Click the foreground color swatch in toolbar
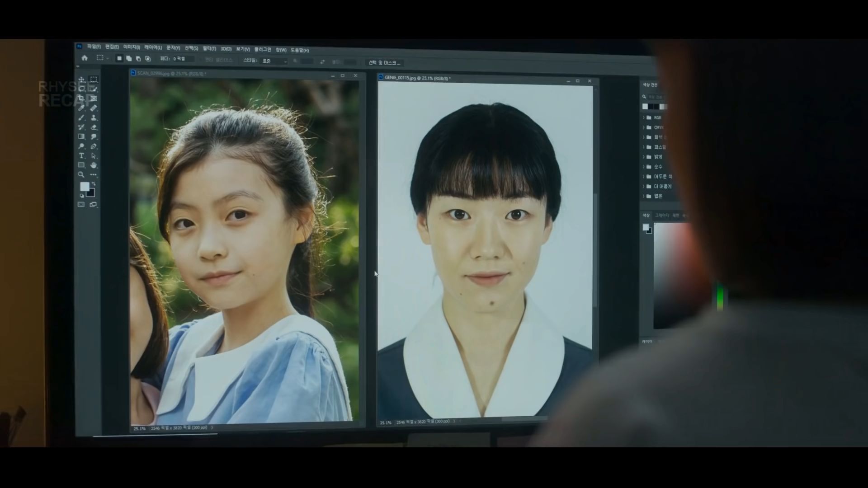868x488 pixels. click(x=85, y=186)
